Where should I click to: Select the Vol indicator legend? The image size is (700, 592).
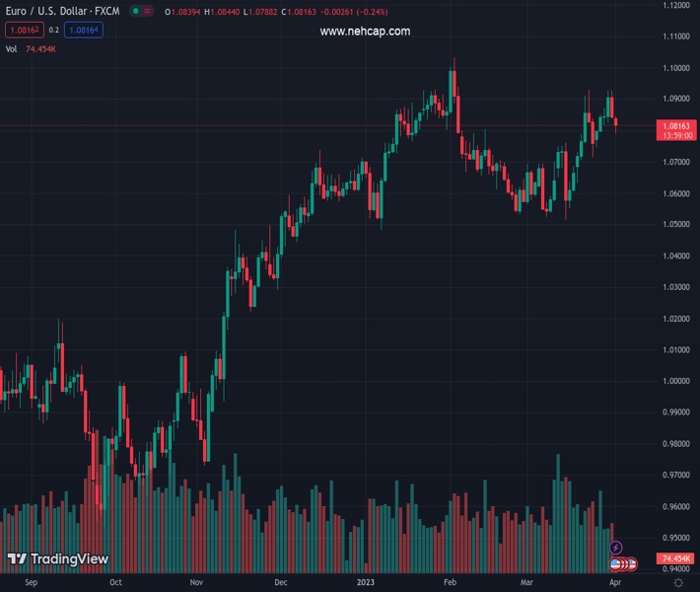[12, 48]
